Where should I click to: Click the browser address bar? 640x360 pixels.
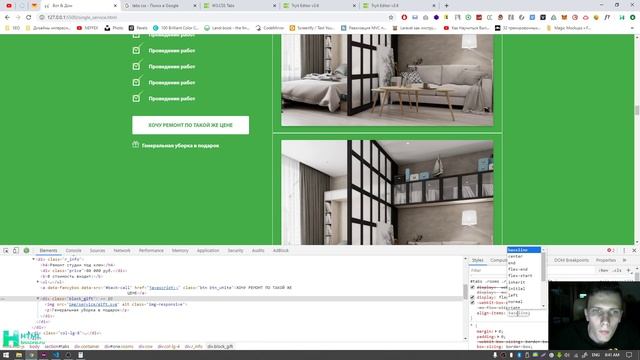[x=212, y=17]
